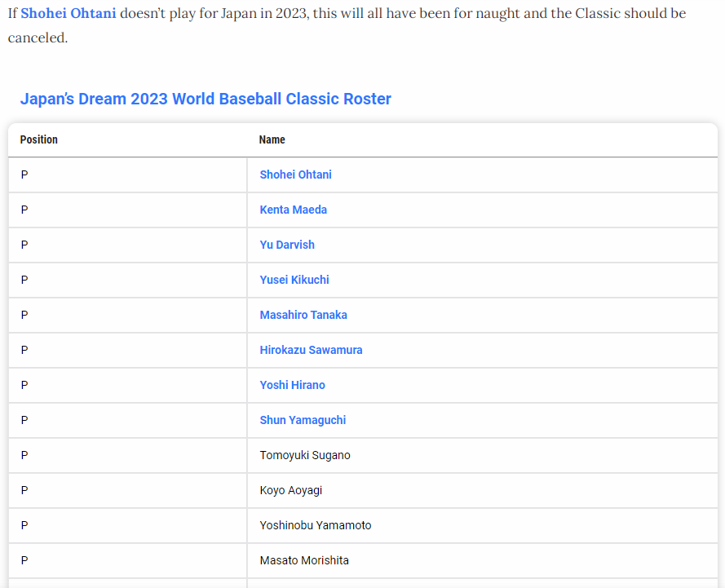Click position P cell beside Masahiro Tanaka
This screenshot has width=725, height=588.
tap(127, 316)
